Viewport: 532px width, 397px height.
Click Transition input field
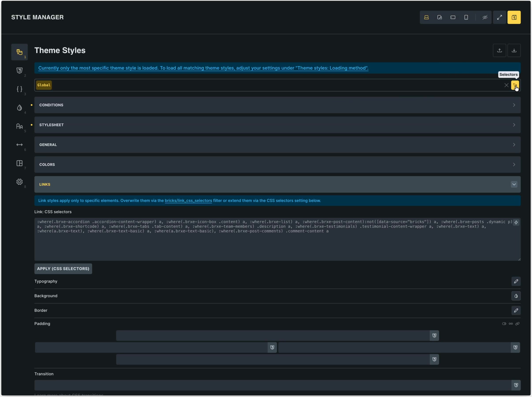pos(273,385)
